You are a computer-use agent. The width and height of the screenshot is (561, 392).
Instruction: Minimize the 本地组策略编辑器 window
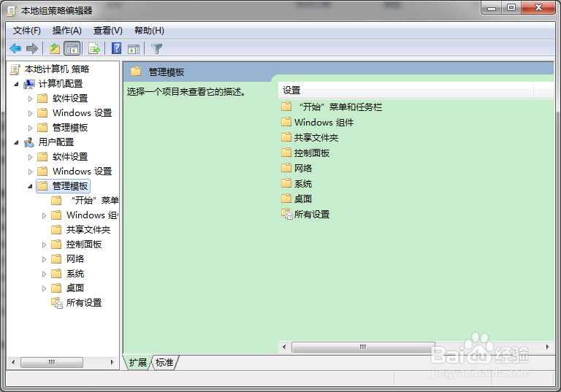(x=492, y=8)
